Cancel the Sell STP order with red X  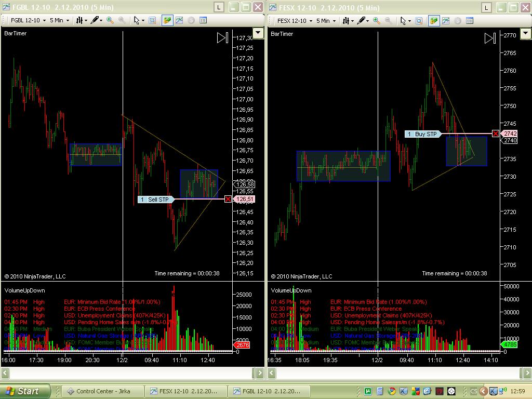click(228, 199)
